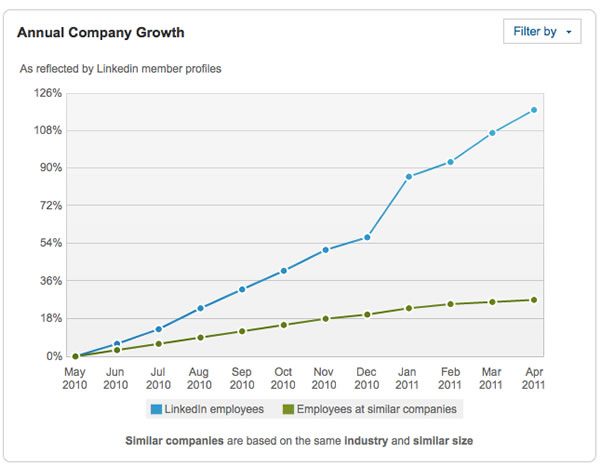Open the Filter by dropdown

(542, 32)
